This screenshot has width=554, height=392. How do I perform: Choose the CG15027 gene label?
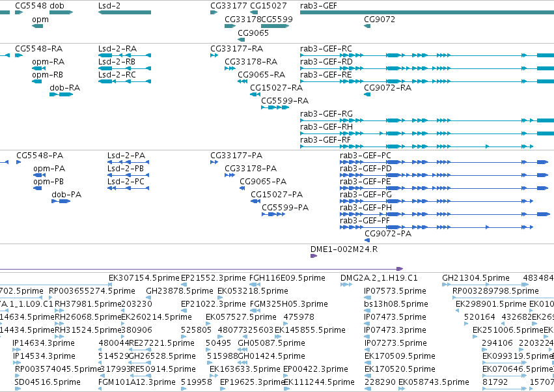[x=268, y=6]
